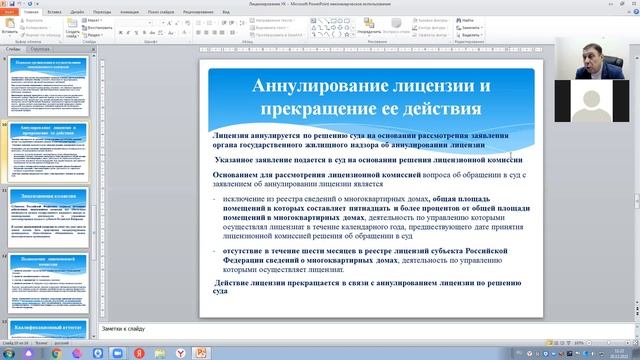
Task: Apply underline formatting
Action: point(136,33)
